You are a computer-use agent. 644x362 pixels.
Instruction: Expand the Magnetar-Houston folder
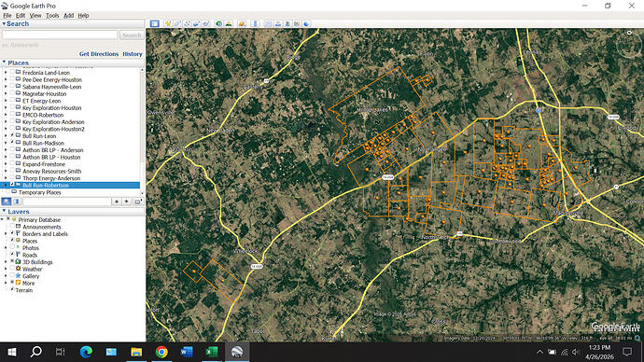tap(6, 93)
